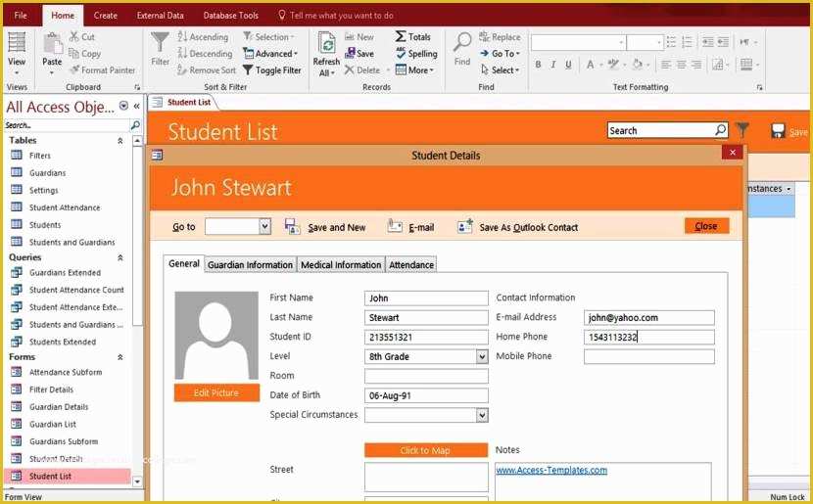Open the Go To dropdown in Find

[500, 54]
